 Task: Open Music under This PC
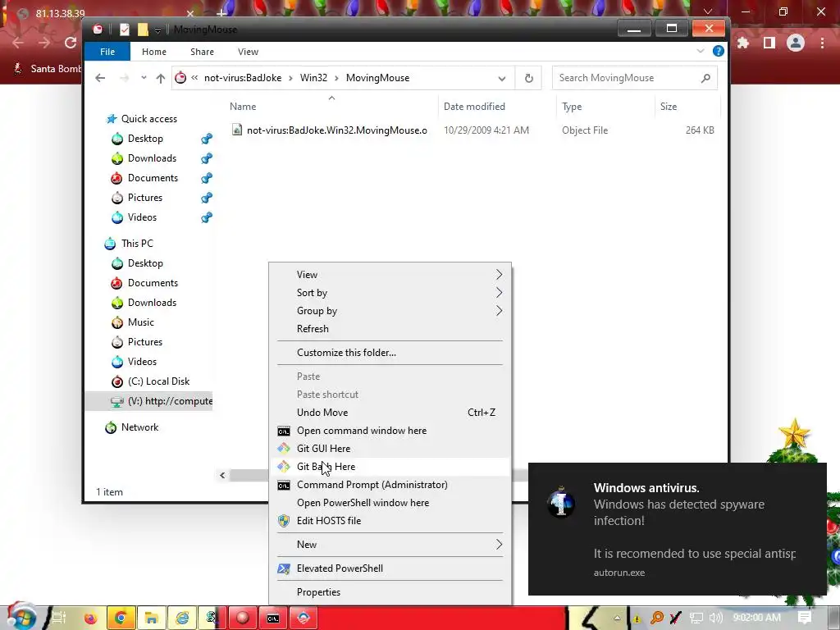(x=141, y=322)
